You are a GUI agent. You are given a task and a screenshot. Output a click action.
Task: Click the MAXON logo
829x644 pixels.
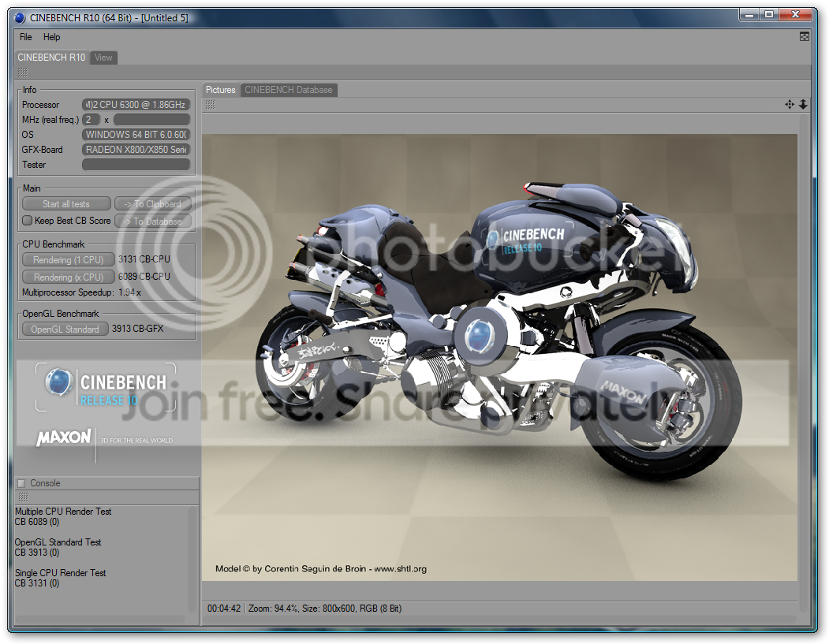[63, 437]
